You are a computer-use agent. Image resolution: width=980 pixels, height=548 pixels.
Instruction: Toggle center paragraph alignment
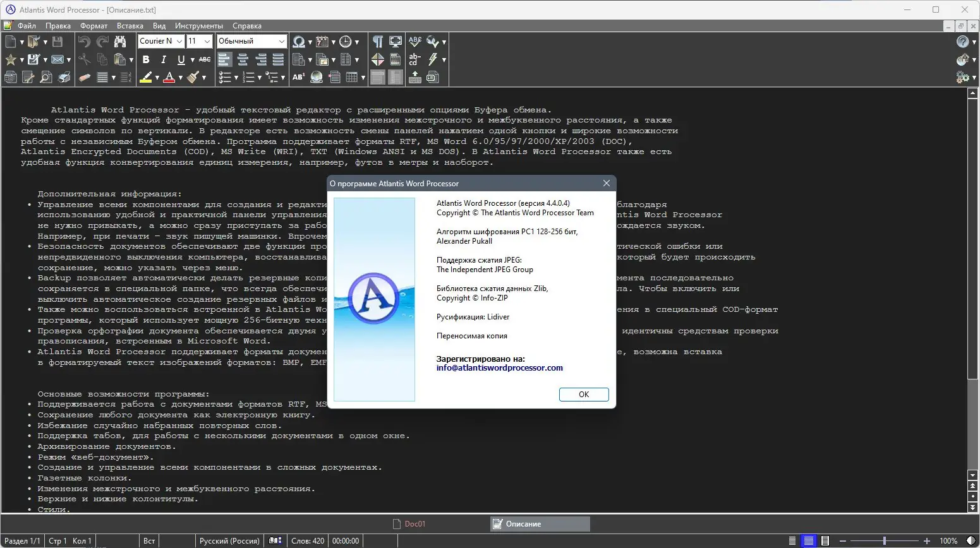(243, 59)
